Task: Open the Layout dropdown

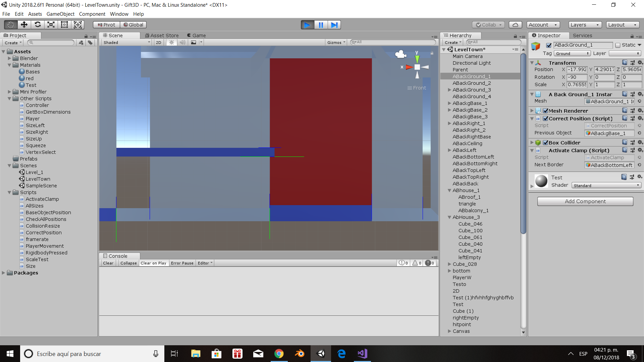Action: pos(623,25)
